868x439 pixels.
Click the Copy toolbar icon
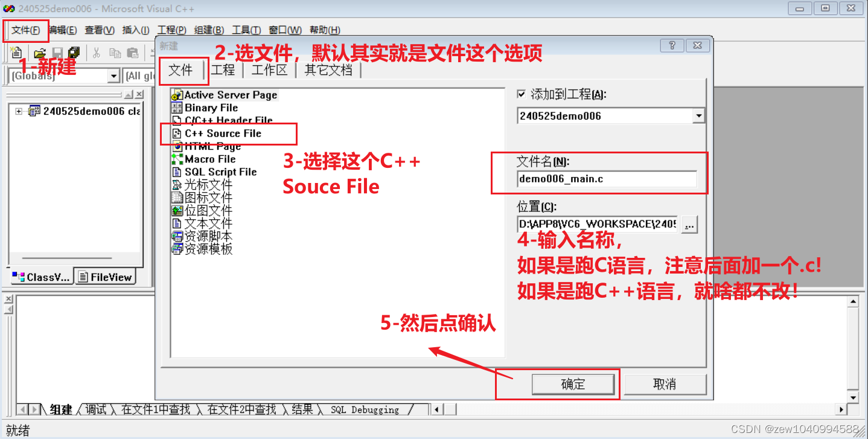[x=115, y=53]
